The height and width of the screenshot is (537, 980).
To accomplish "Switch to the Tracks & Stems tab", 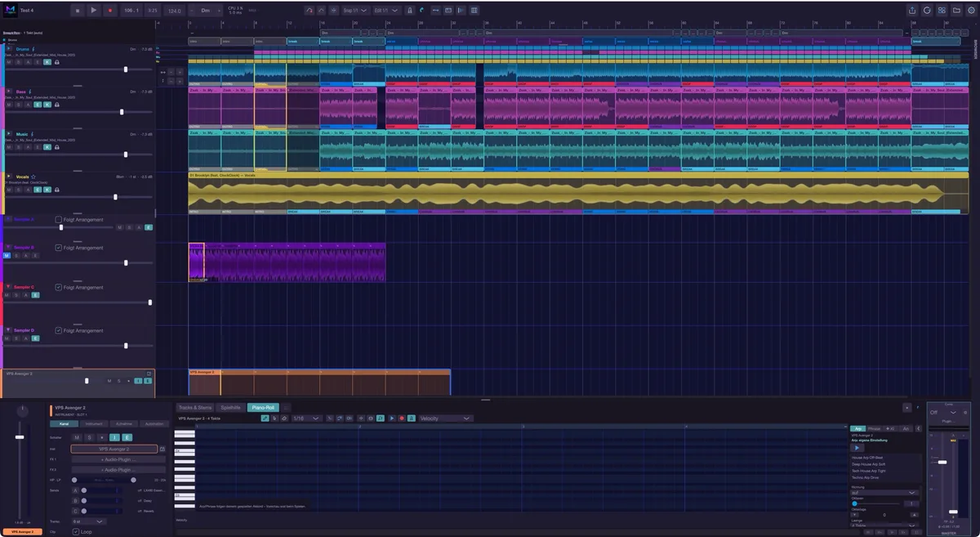I will (x=195, y=407).
